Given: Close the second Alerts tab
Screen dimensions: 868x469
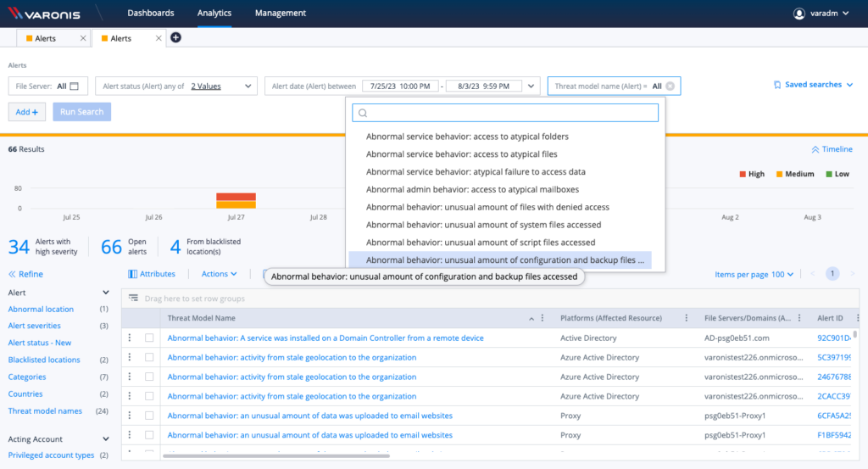Looking at the screenshot, I should (159, 38).
